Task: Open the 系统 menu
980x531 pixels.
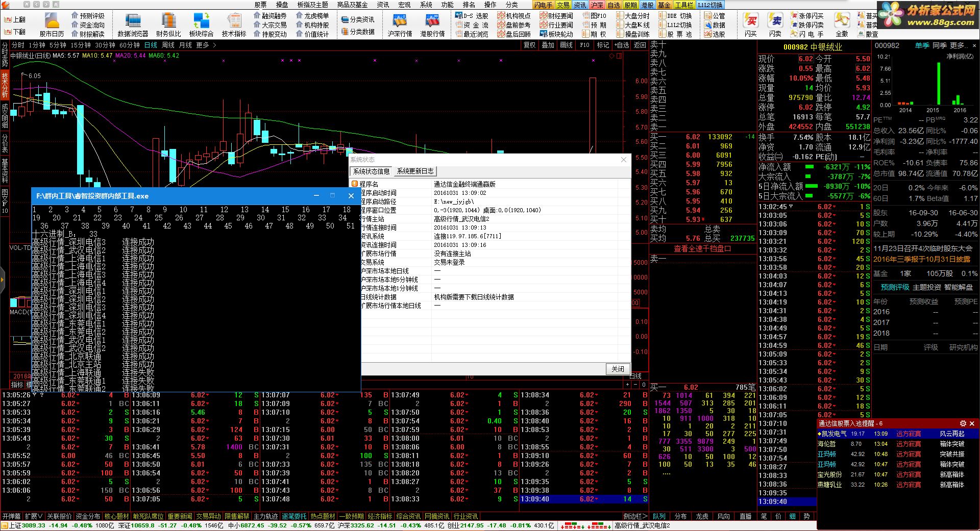Action: 426,5
